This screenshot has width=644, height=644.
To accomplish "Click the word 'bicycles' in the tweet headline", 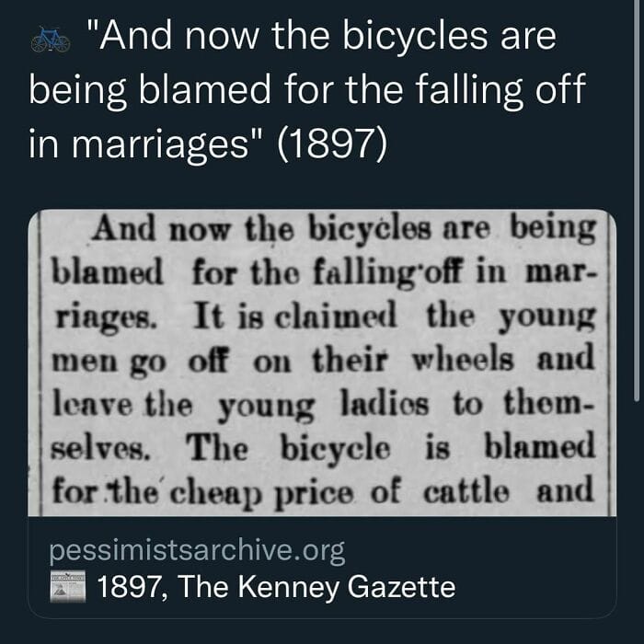I will click(415, 37).
